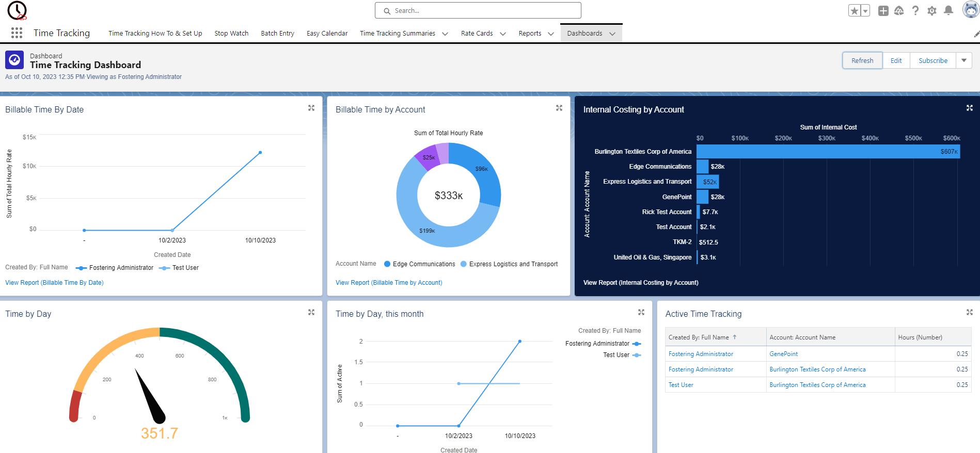Expand the Internal Costing by Account chart
Image resolution: width=980 pixels, height=453 pixels.
pos(970,108)
